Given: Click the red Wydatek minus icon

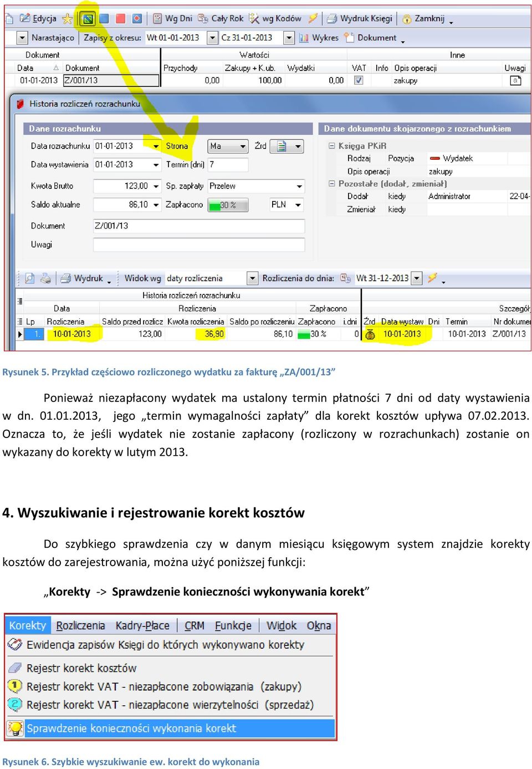Looking at the screenshot, I should (x=434, y=158).
